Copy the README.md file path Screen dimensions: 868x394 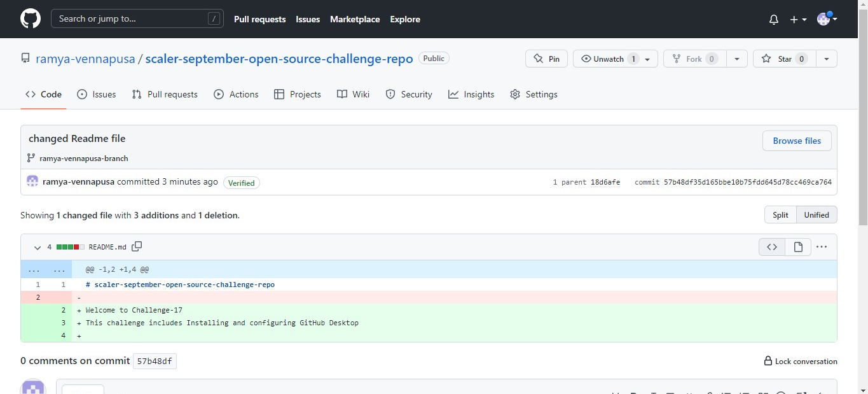137,246
